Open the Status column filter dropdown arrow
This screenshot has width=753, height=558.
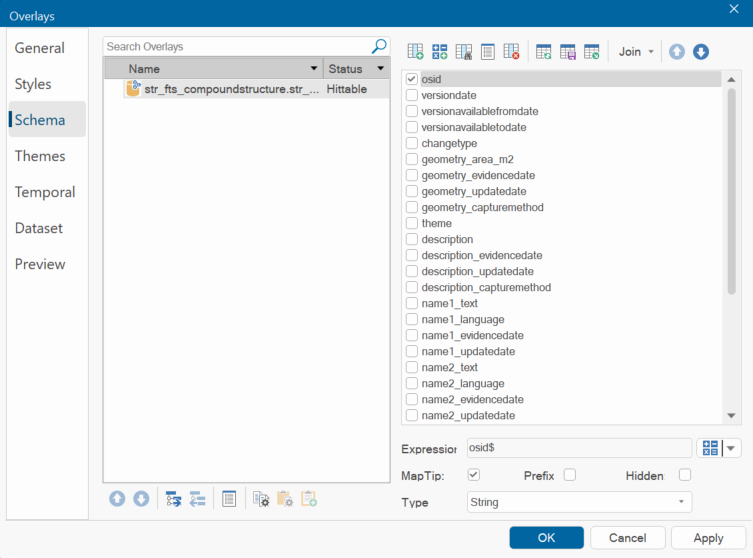380,68
